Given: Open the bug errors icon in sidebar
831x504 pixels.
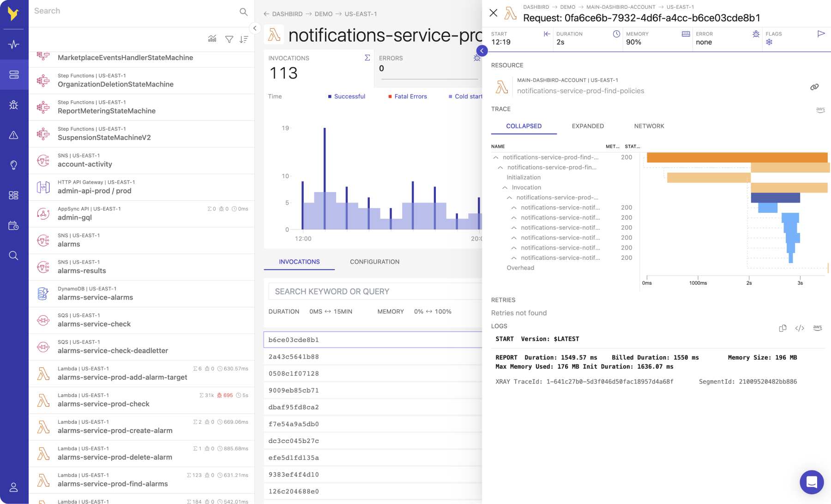Looking at the screenshot, I should tap(14, 105).
